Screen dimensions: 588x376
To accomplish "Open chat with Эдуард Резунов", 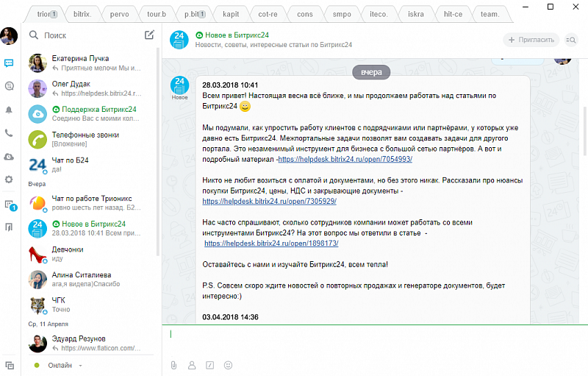I will tap(90, 344).
